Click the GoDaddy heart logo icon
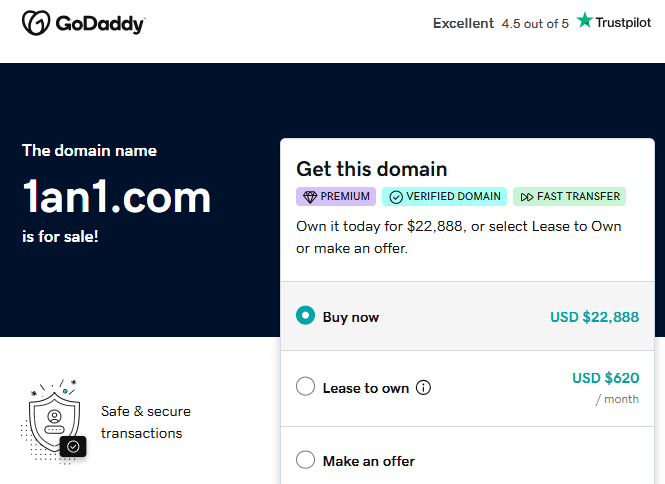665x484 pixels. [36, 23]
